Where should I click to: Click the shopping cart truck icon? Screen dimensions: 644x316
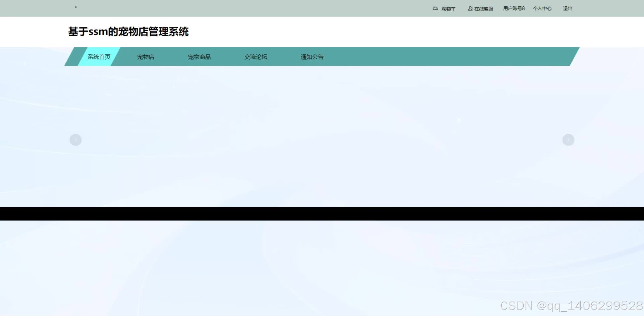(x=435, y=8)
